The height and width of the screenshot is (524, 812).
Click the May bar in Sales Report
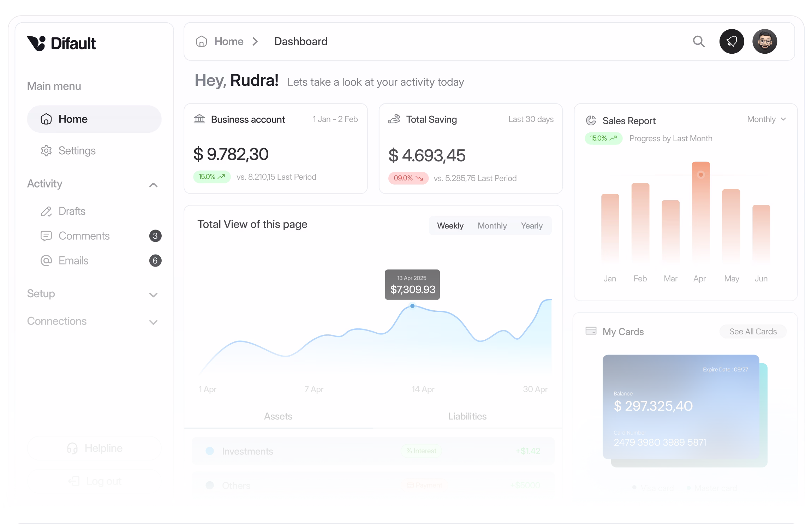(x=731, y=225)
